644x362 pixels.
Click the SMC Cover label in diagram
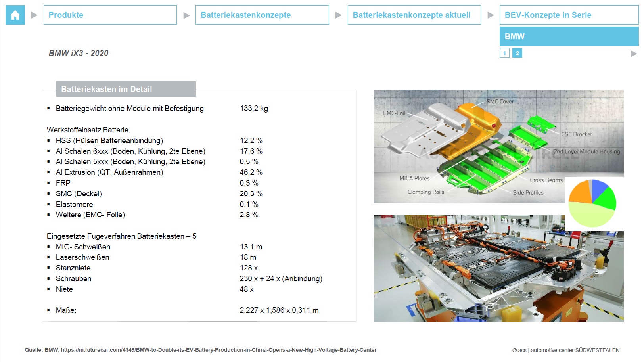500,102
